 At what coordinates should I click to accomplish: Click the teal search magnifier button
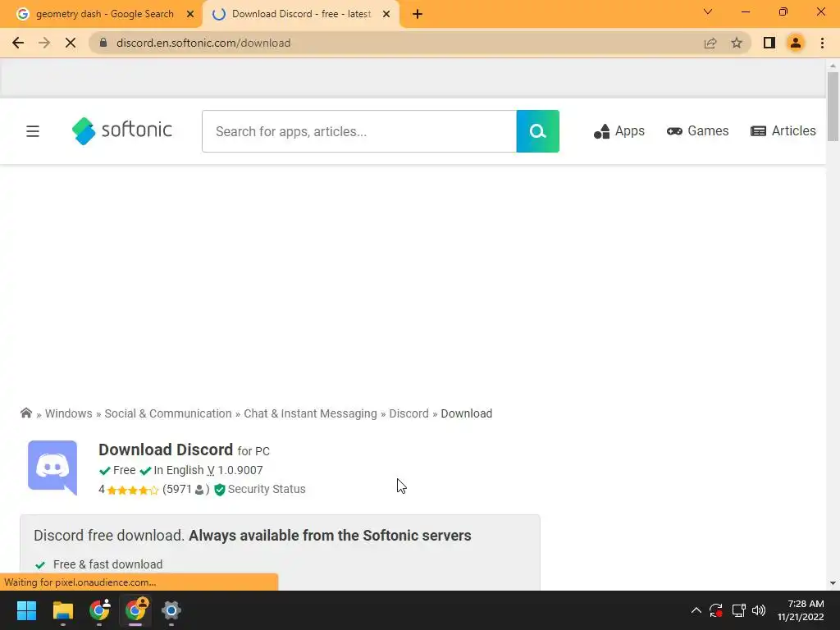coord(537,131)
